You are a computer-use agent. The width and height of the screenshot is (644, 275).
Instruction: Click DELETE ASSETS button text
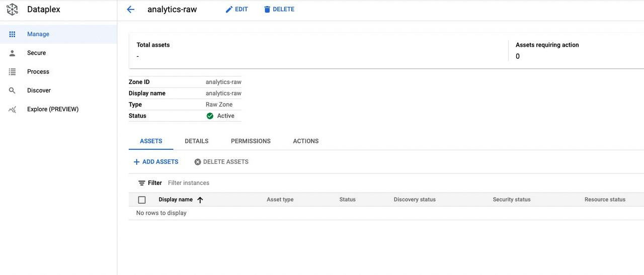pos(226,162)
